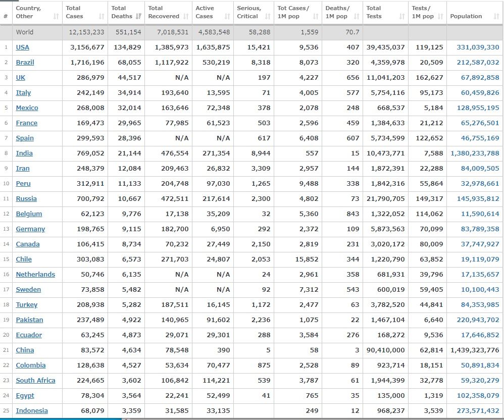Screen dimensions: 504x420
Task: Click sort arrows in Serious, Critical header
Action: pos(268,17)
